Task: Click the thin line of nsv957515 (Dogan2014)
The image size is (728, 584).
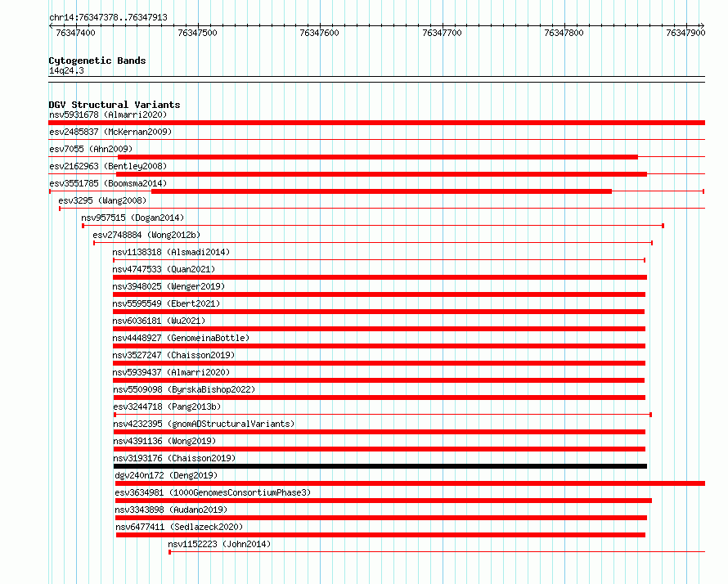Action: click(x=373, y=226)
